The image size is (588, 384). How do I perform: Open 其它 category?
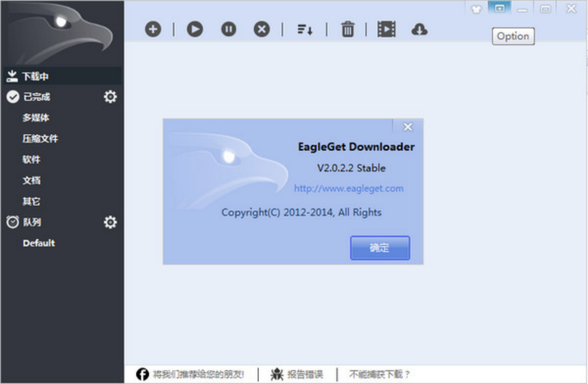(x=32, y=202)
